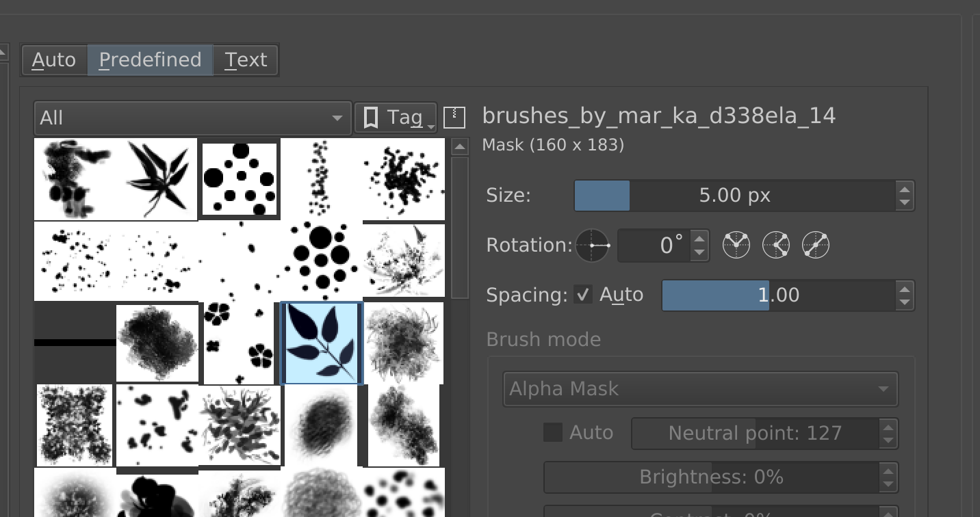Click the last rotation preset icon
Viewport: 980px width, 517px height.
point(816,245)
